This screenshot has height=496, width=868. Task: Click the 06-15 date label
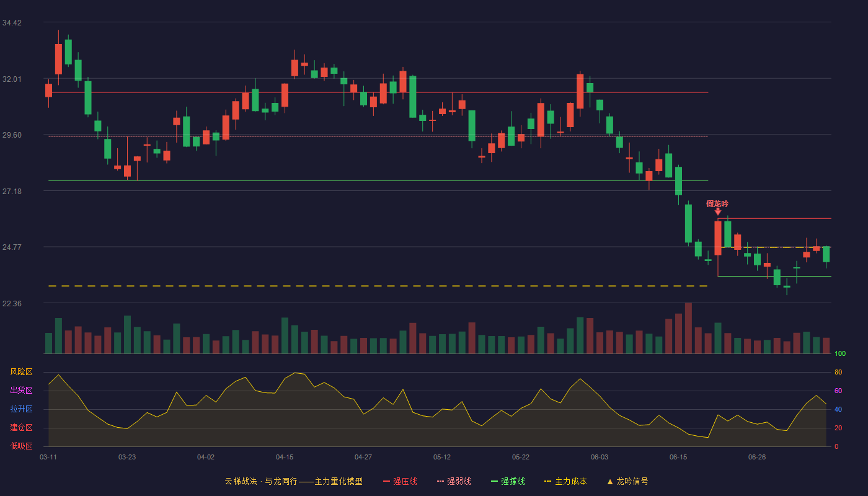pyautogui.click(x=678, y=457)
